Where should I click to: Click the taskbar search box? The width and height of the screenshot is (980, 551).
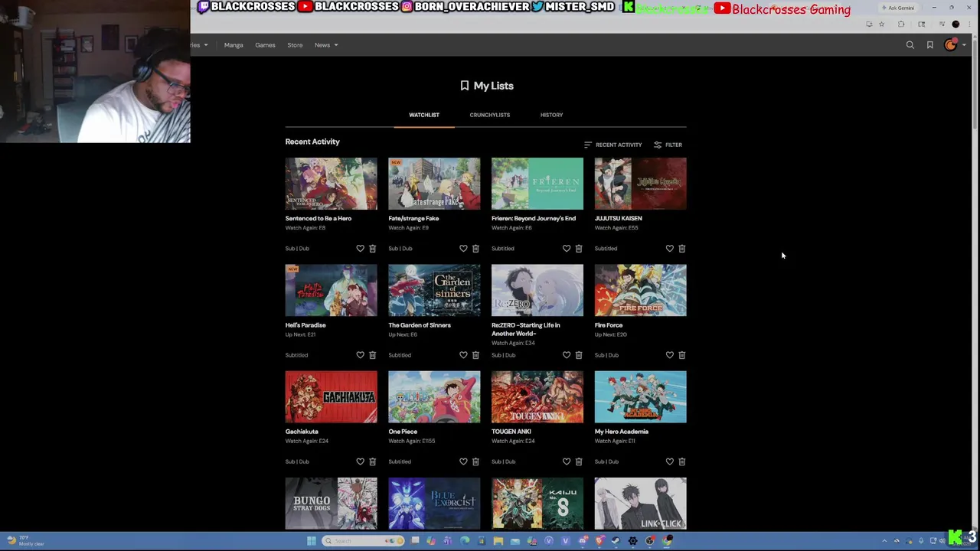click(x=363, y=541)
